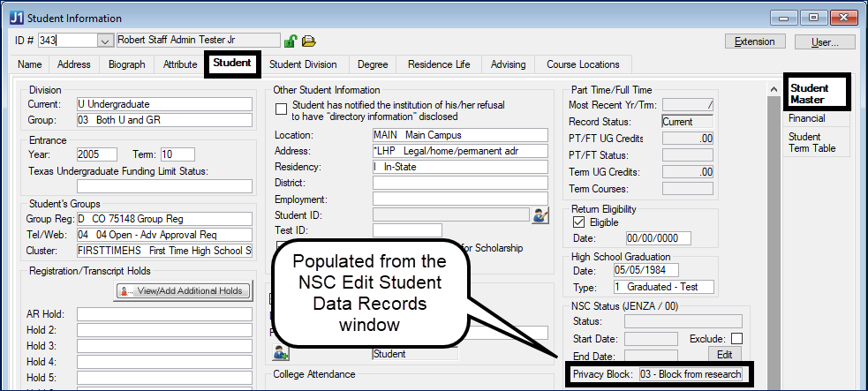This screenshot has height=391, width=868.
Task: Open the Financial side tab
Action: pos(807,118)
